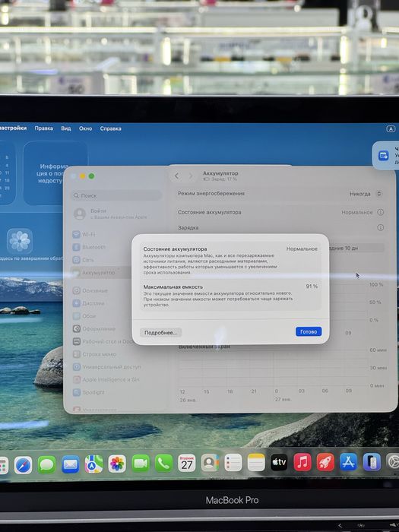Click the Максимальная емкость heading

[173, 287]
